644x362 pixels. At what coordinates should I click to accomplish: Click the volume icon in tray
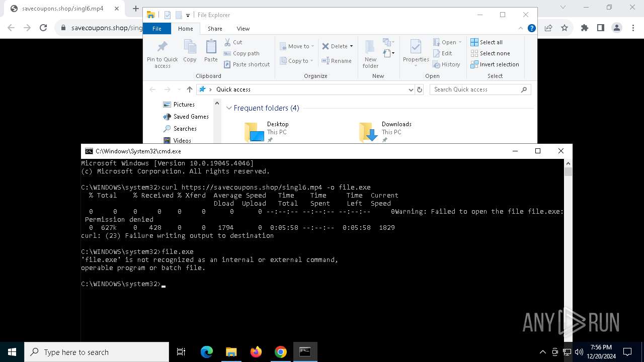[579, 352]
